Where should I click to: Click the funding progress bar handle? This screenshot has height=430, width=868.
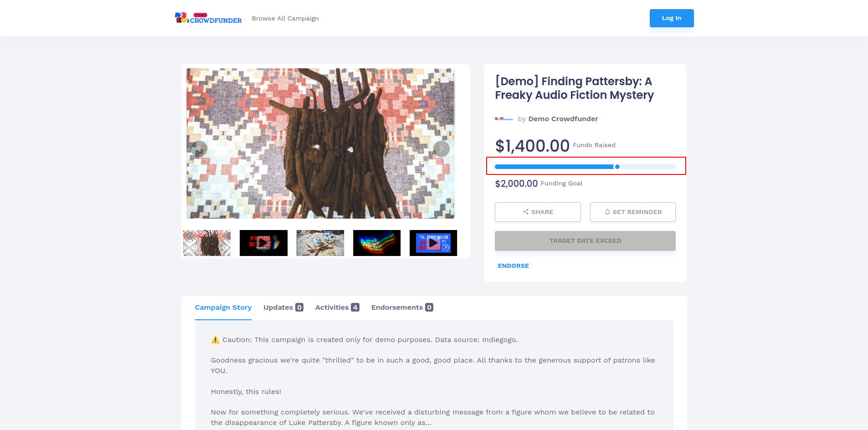pyautogui.click(x=617, y=167)
